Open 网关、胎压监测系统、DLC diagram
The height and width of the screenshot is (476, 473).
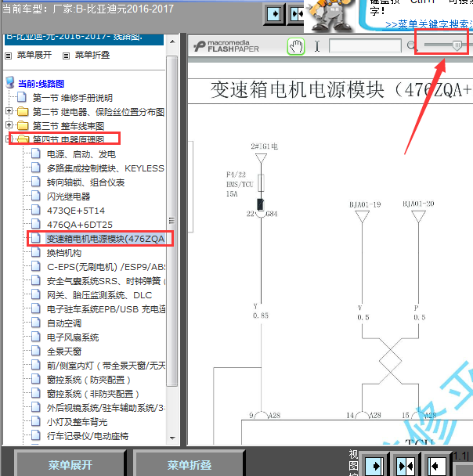pyautogui.click(x=99, y=295)
